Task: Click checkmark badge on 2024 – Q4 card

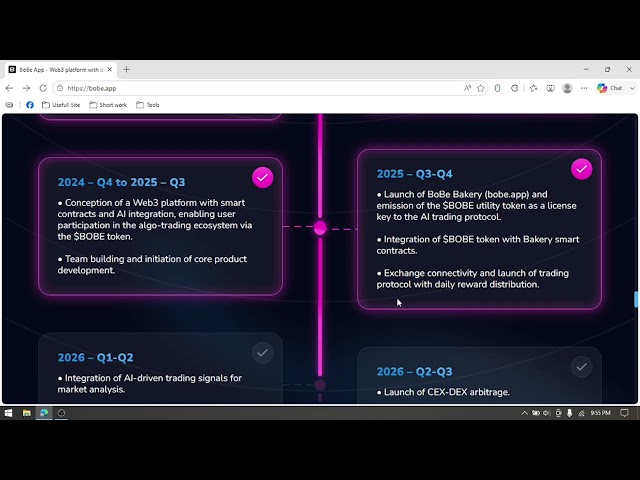Action: [x=262, y=178]
